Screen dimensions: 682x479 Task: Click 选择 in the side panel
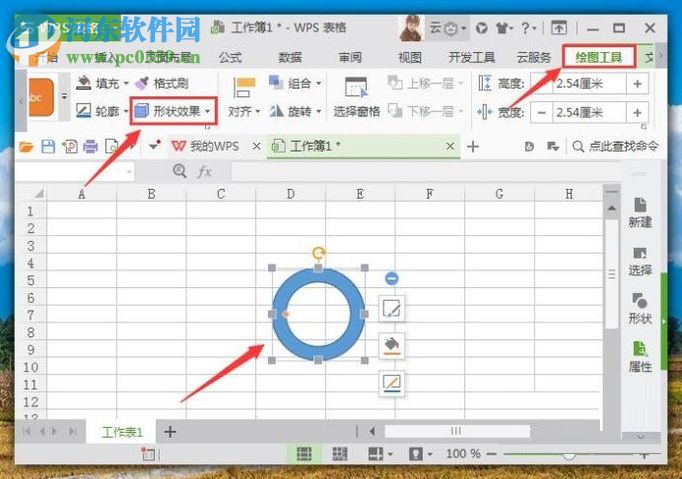640,261
